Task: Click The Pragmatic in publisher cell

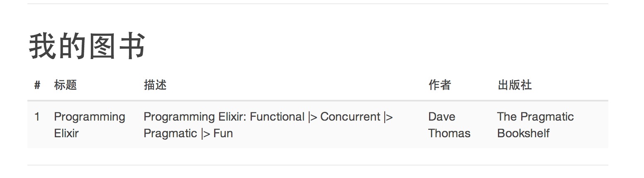Action: 535,117
